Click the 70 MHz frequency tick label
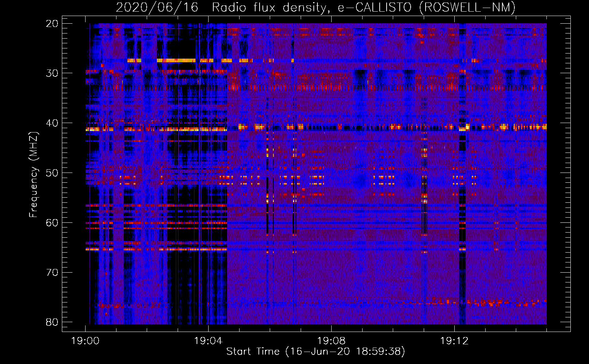The height and width of the screenshot is (364, 589). (52, 273)
